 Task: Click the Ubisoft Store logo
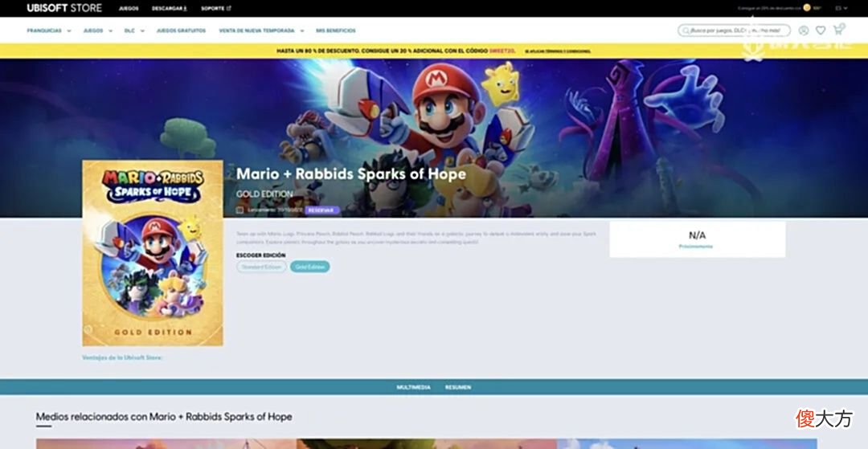(x=64, y=8)
